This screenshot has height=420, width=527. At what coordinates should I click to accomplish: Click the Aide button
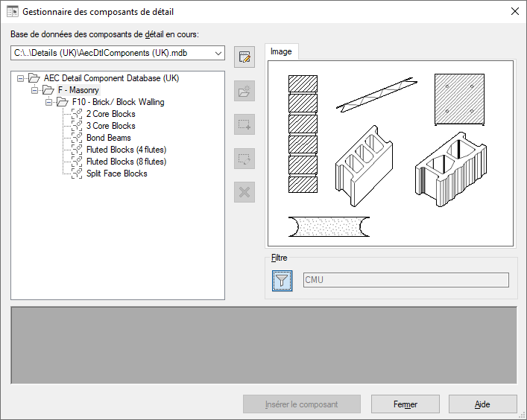482,404
